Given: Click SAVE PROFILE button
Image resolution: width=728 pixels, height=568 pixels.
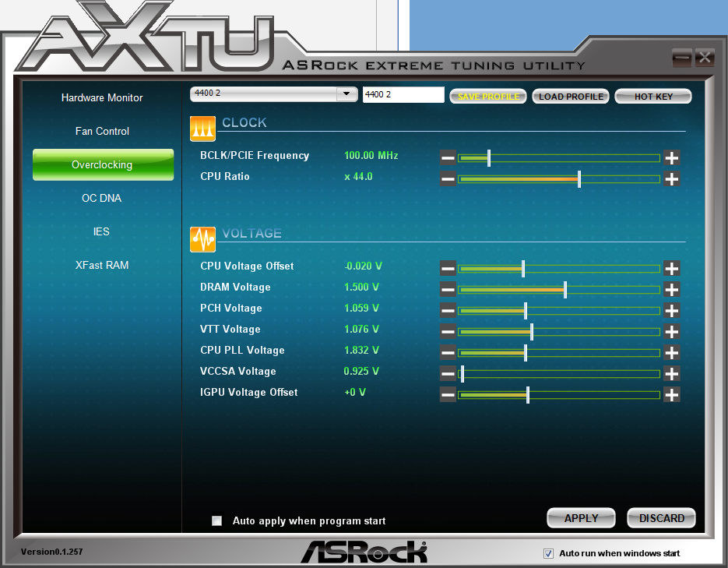Looking at the screenshot, I should (x=488, y=97).
